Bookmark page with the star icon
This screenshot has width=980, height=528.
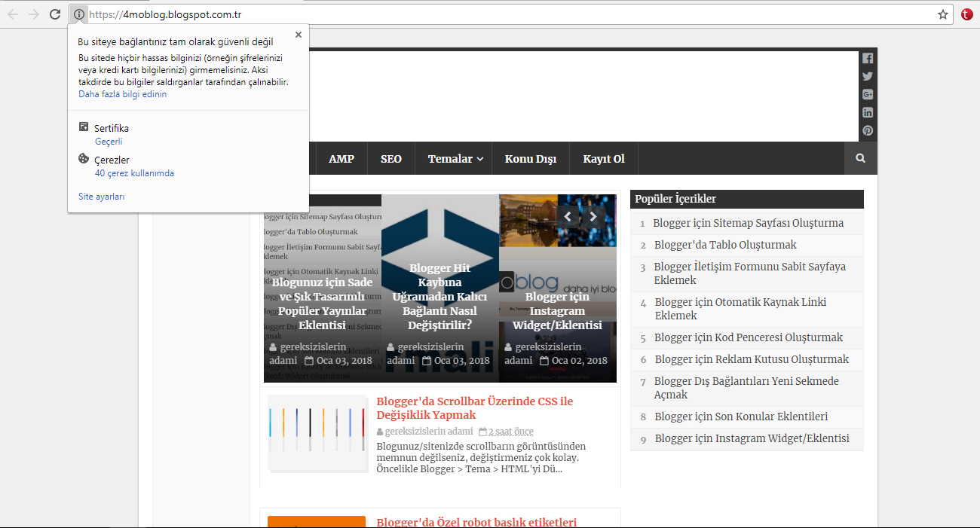click(942, 14)
